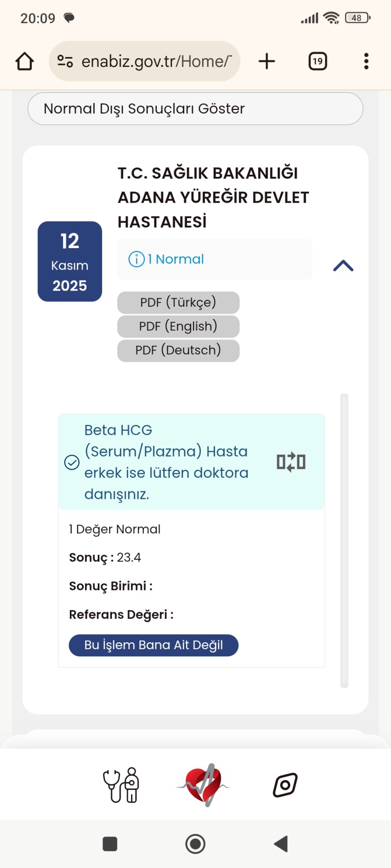Tap the rounded square scan icon
391x868 pixels.
point(285,785)
